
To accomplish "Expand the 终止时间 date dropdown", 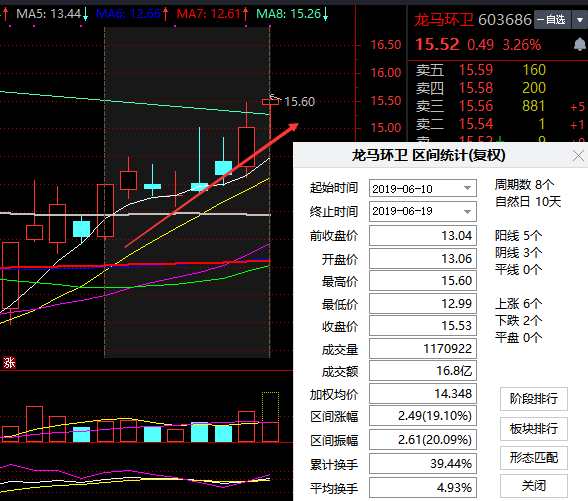I will click(x=467, y=212).
